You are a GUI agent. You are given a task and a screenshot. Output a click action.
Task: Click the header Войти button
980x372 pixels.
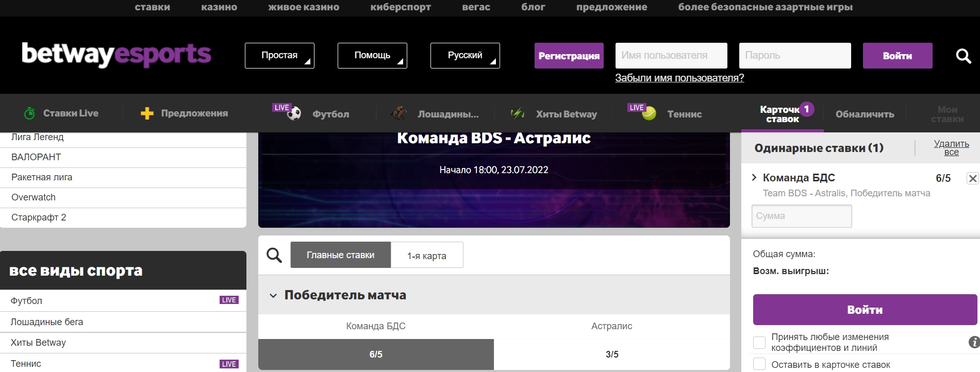(898, 56)
